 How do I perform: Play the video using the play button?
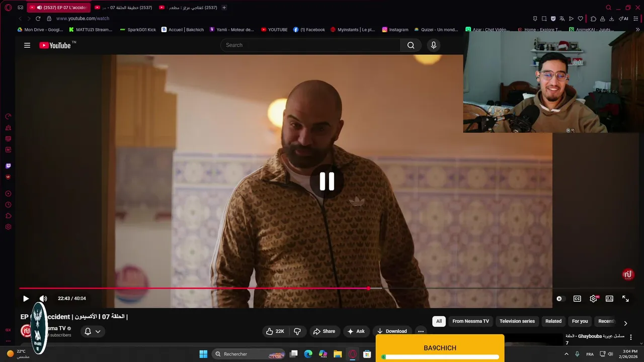[26, 299]
